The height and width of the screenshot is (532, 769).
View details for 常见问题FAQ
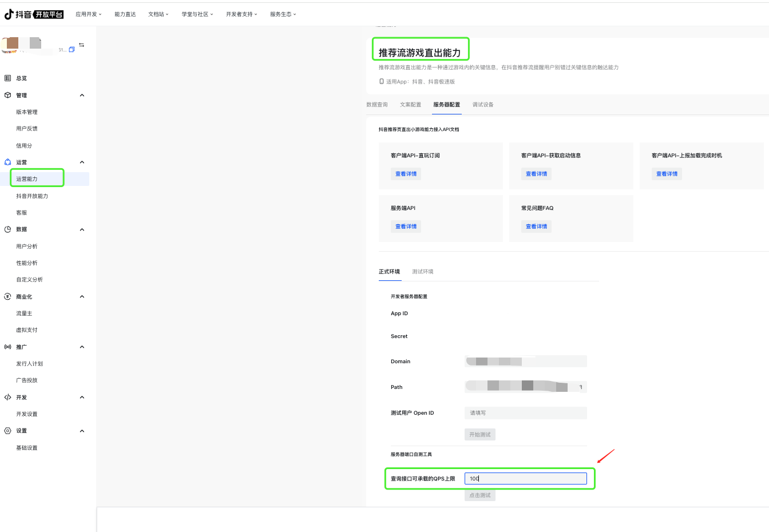click(x=537, y=227)
